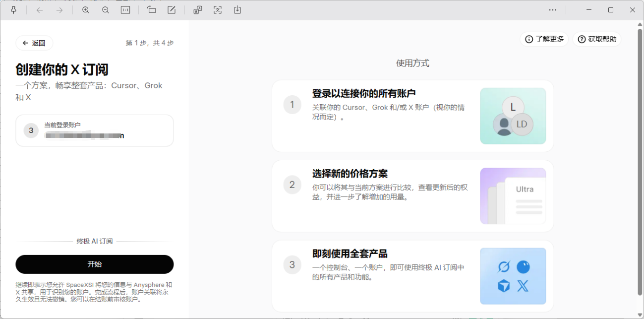Click the 获取帮助 help button
Image resolution: width=644 pixels, height=319 pixels.
pyautogui.click(x=597, y=39)
